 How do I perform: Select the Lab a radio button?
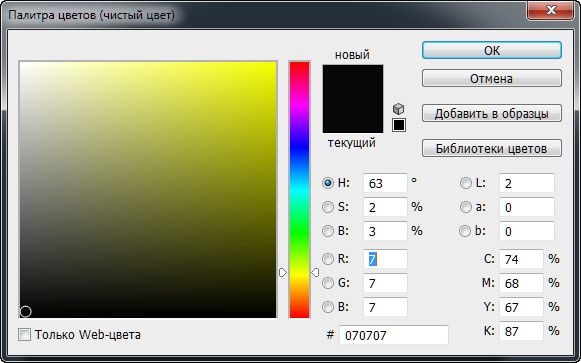pos(465,207)
